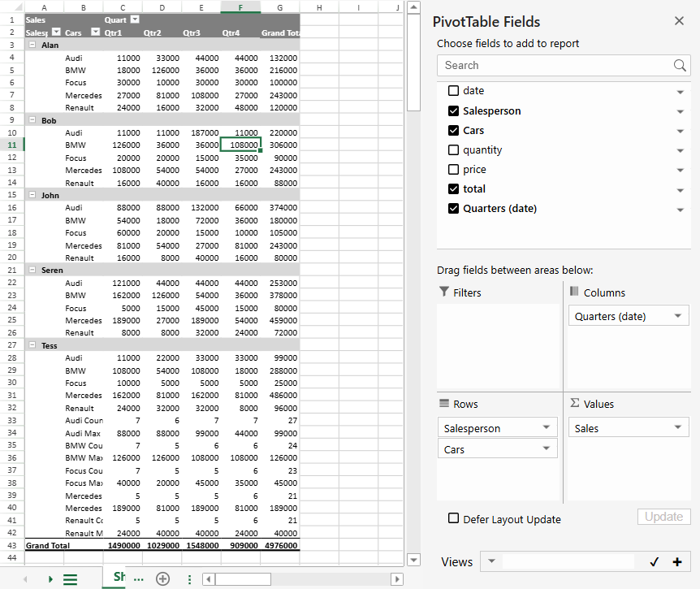
Task: Check the price field checkbox
Action: pyautogui.click(x=453, y=169)
